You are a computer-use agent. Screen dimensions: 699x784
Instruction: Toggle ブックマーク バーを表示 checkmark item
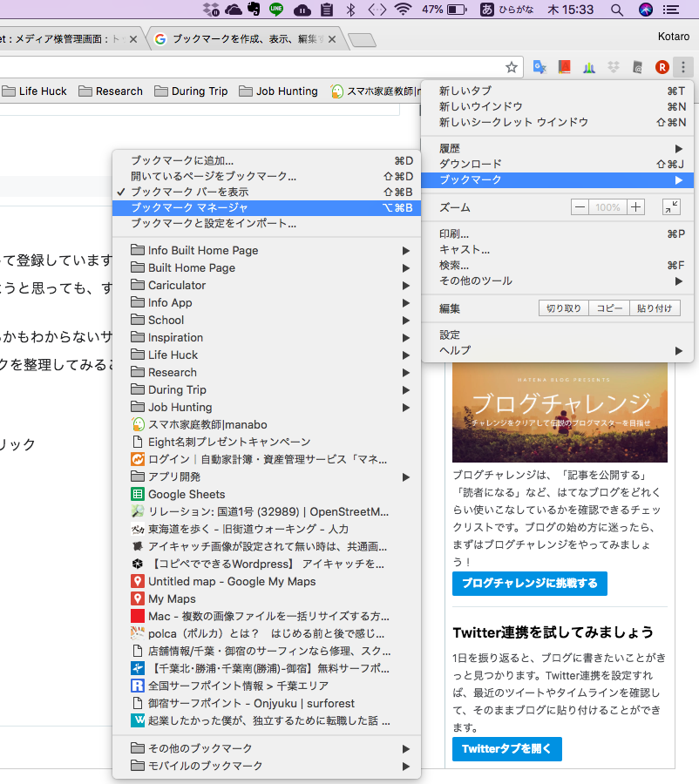pyautogui.click(x=267, y=192)
